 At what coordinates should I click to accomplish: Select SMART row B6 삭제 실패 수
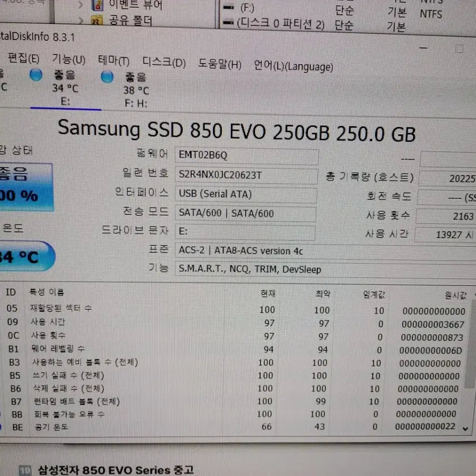click(x=236, y=389)
